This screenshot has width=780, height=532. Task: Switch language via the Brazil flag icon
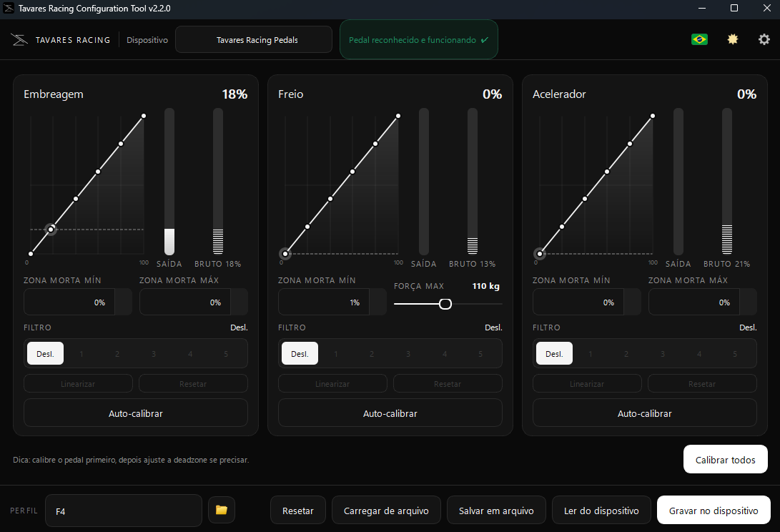coord(699,39)
